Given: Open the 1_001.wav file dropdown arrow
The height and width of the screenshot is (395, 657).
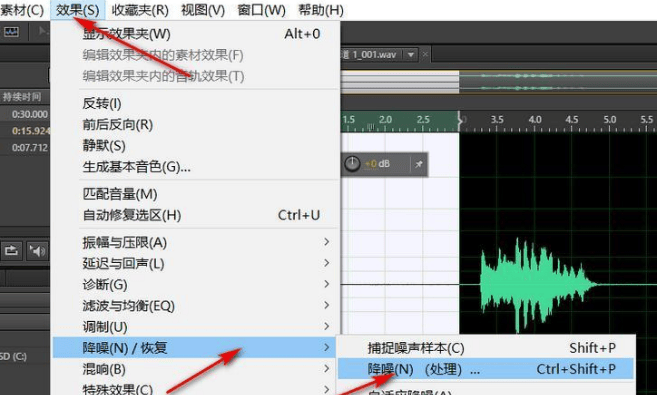Looking at the screenshot, I should click(411, 54).
